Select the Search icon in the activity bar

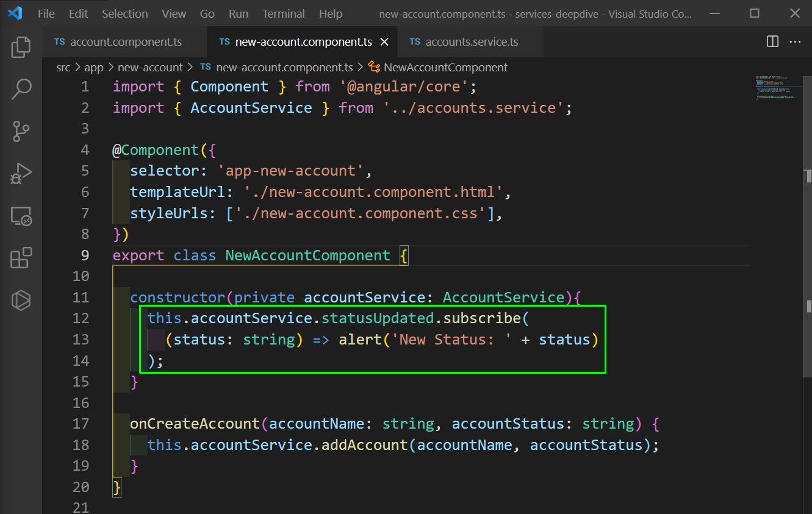[21, 89]
